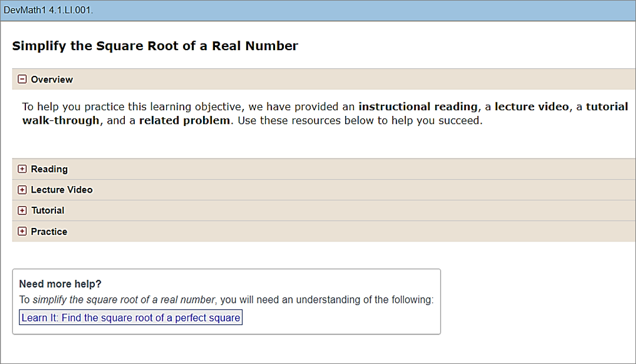Collapse the Overview section minus icon
The height and width of the screenshot is (364, 636).
point(22,80)
